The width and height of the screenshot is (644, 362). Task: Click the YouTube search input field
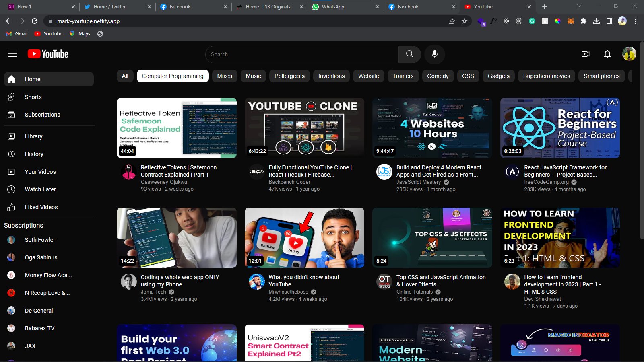click(302, 54)
